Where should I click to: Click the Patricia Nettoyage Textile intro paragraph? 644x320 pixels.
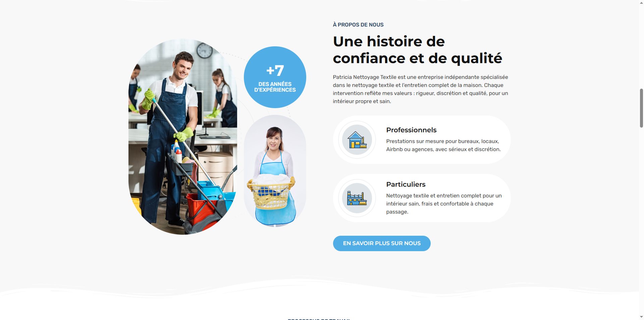pos(420,89)
